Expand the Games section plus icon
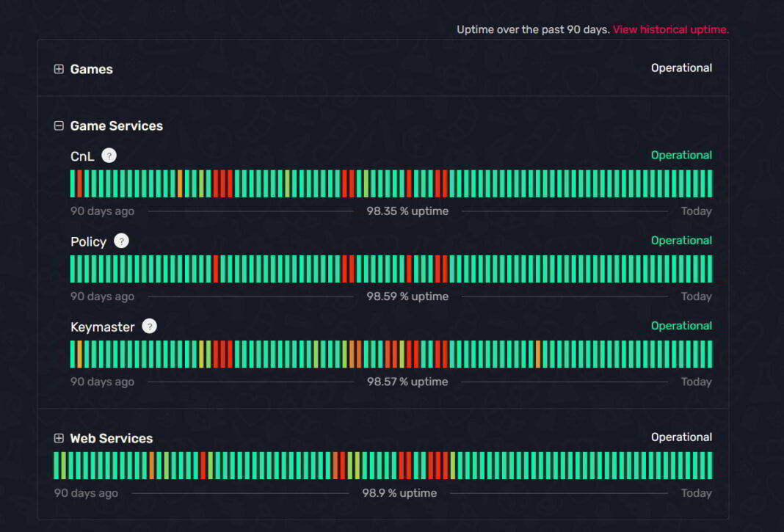 coord(59,69)
